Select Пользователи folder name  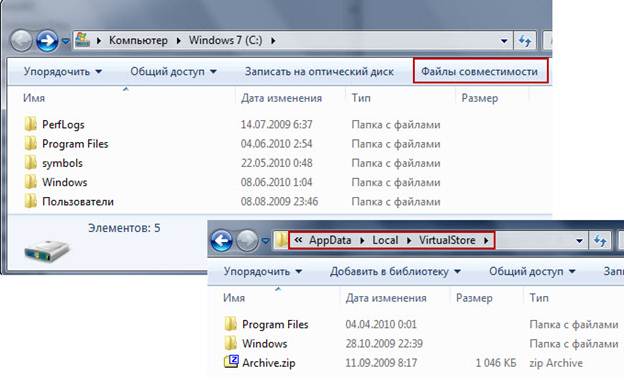(x=78, y=202)
